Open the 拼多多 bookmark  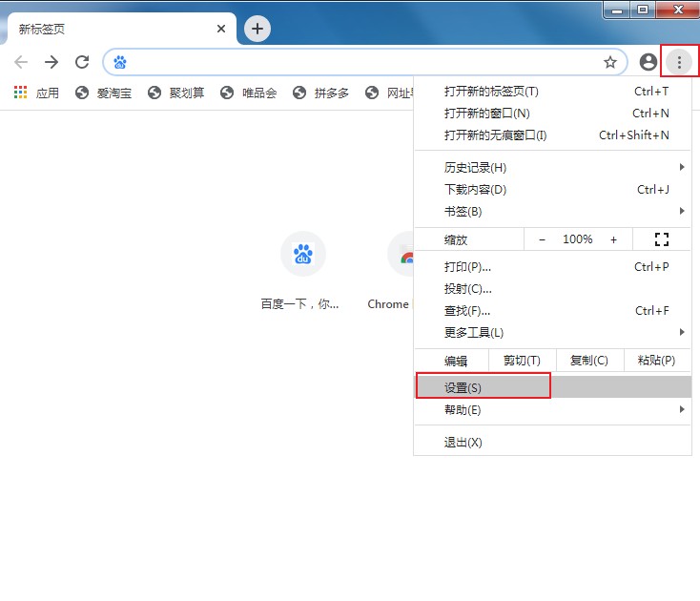(320, 93)
